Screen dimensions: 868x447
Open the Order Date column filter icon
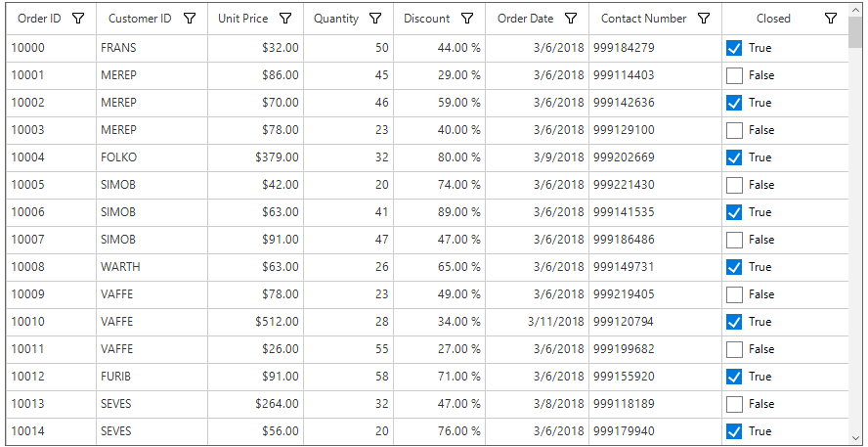click(571, 19)
